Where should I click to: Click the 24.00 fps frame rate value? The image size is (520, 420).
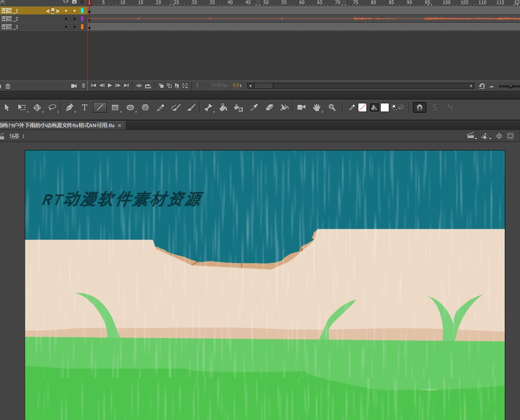coord(219,86)
